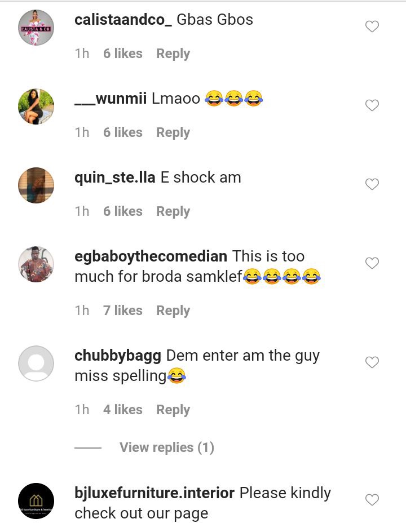Tap chubbybagg's default gray avatar

[x=36, y=363]
